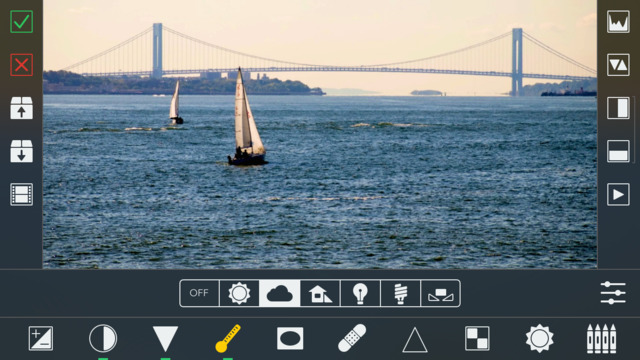Open the vignette oval tool
640x360 pixels.
point(290,338)
